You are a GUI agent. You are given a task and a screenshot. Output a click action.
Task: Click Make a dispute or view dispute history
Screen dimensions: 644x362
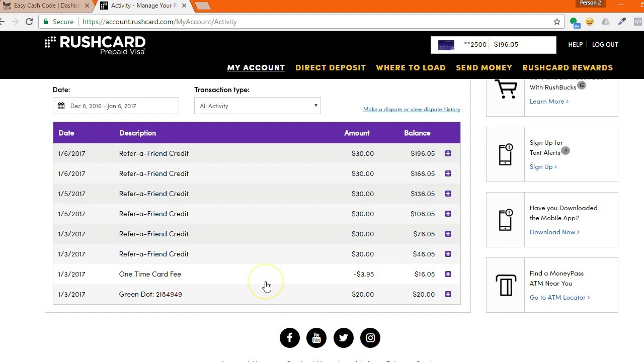[412, 109]
